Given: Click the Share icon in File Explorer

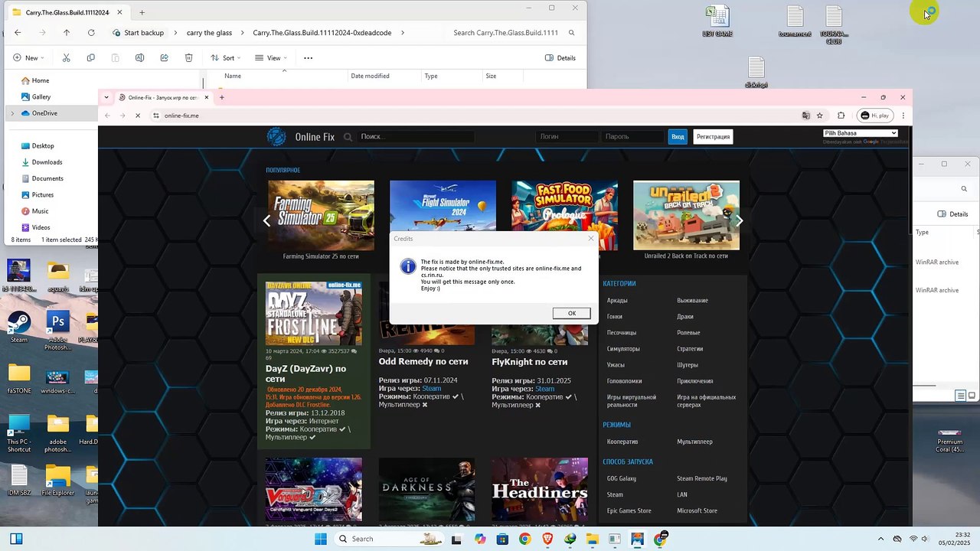Looking at the screenshot, I should pos(164,58).
